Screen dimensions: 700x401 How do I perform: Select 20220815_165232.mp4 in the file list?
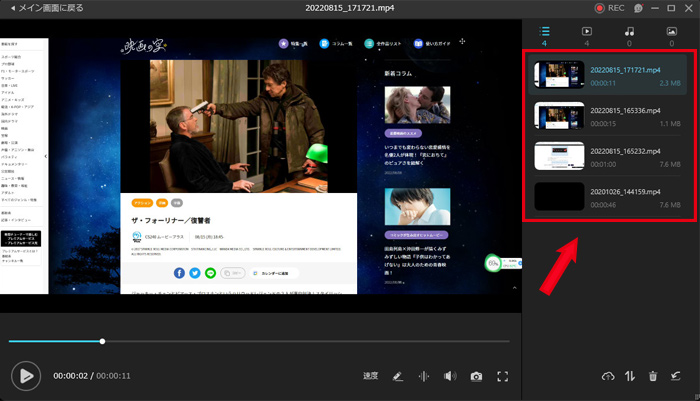(608, 156)
